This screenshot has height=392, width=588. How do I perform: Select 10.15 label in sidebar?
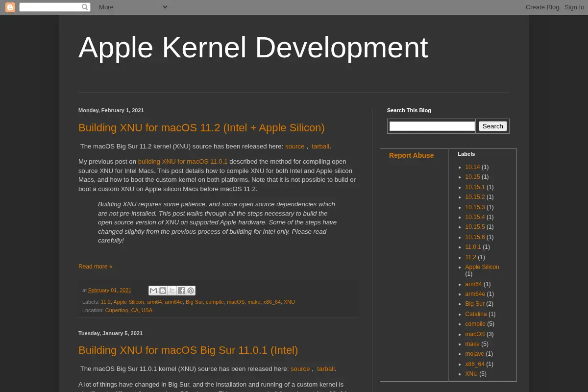click(472, 177)
